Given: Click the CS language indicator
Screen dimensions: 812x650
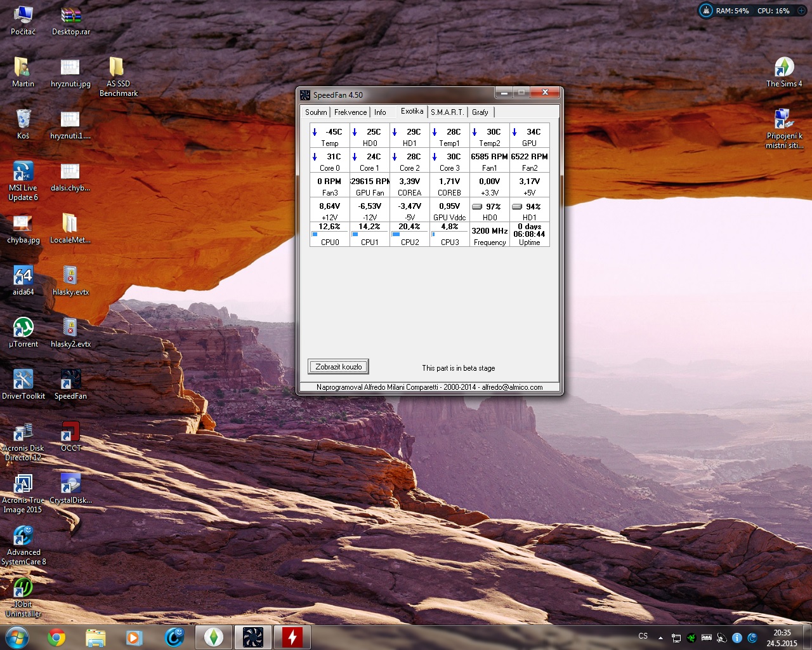Looking at the screenshot, I should tap(643, 636).
